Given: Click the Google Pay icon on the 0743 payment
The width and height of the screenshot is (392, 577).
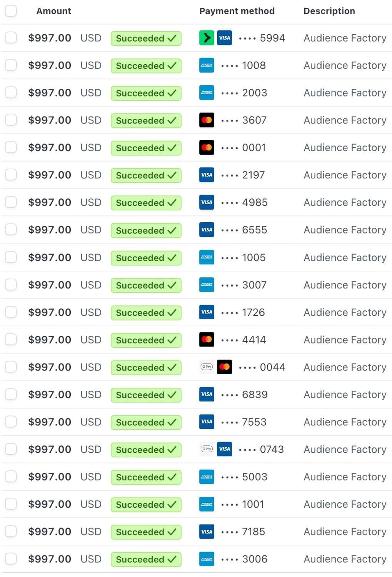Looking at the screenshot, I should tap(207, 449).
